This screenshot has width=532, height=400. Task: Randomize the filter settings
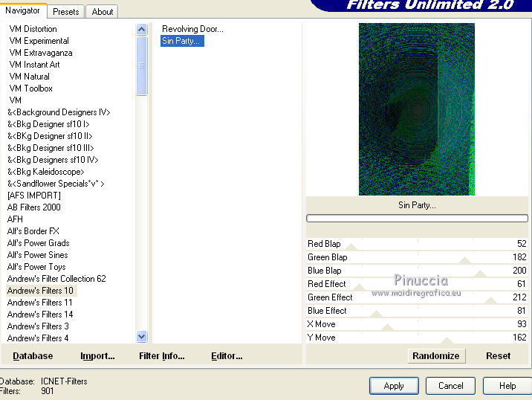435,355
